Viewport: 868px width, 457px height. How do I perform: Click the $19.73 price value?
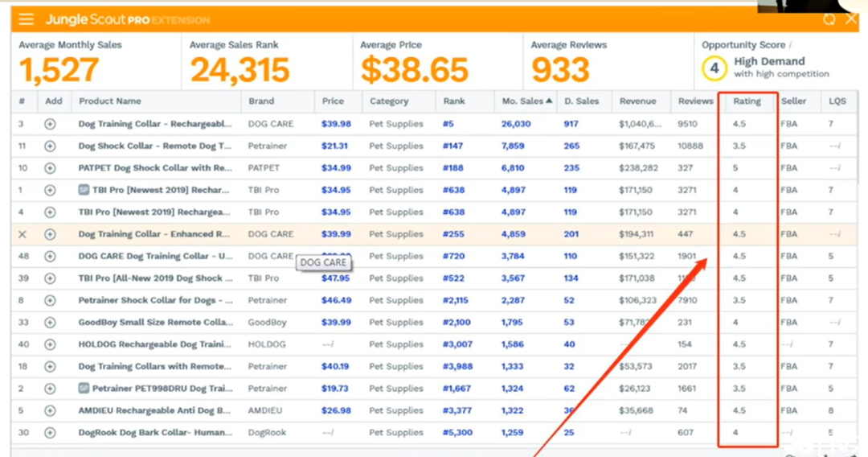335,389
